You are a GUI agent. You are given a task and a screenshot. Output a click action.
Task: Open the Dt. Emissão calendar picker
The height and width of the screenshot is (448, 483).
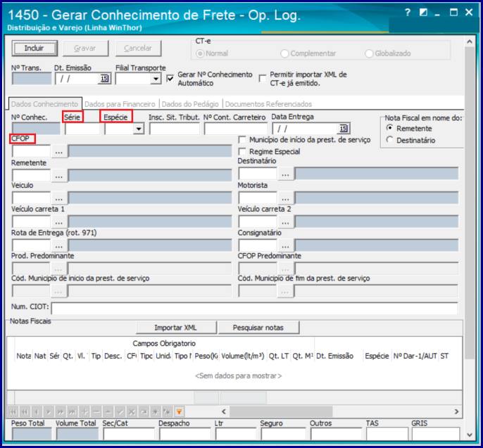pos(104,79)
